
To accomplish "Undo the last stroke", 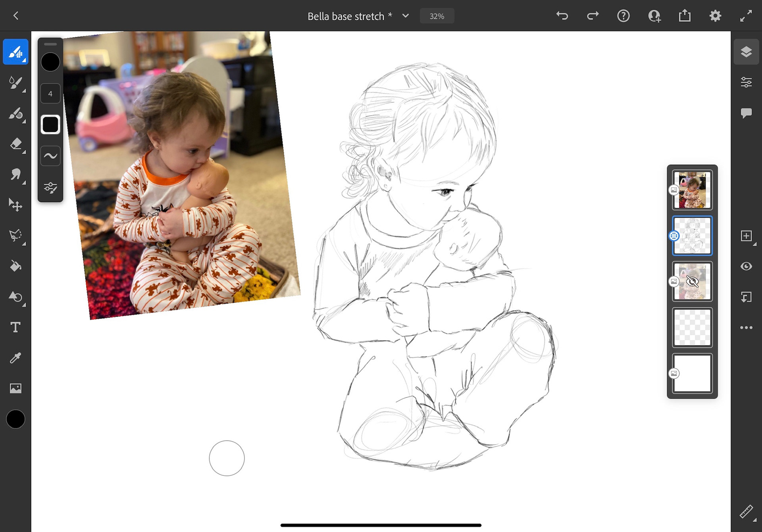I will click(x=562, y=16).
